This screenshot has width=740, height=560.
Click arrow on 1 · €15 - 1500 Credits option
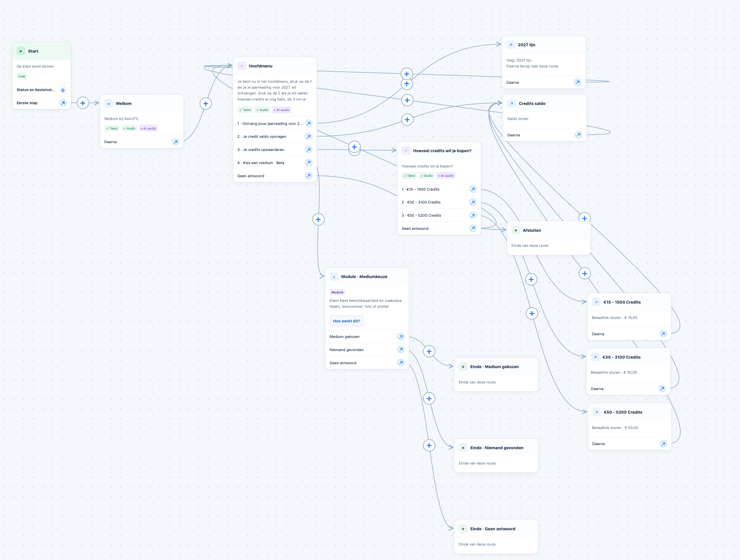tap(473, 189)
